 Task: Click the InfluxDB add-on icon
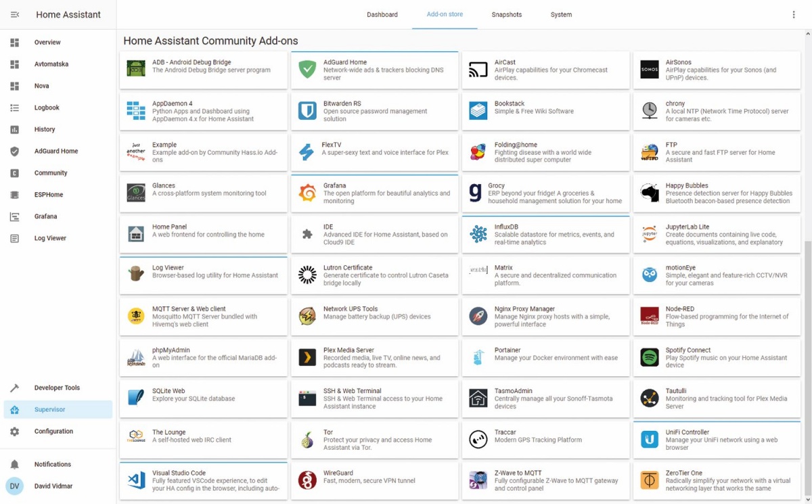478,234
